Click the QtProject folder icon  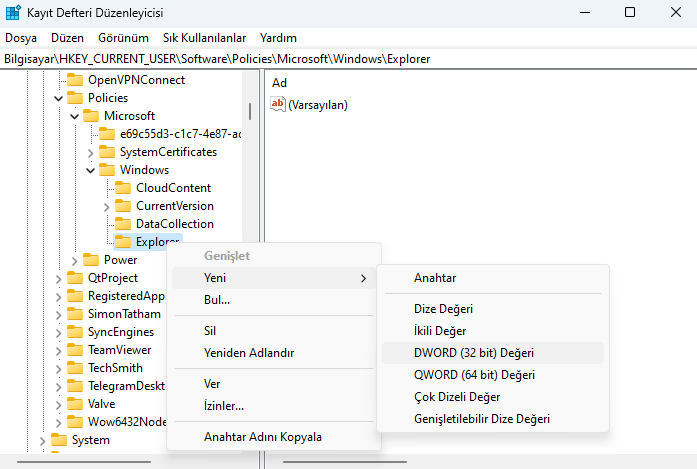click(75, 278)
